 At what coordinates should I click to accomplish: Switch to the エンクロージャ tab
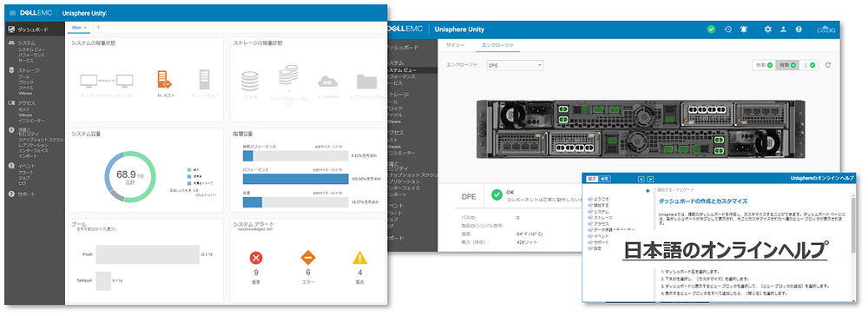tap(497, 45)
